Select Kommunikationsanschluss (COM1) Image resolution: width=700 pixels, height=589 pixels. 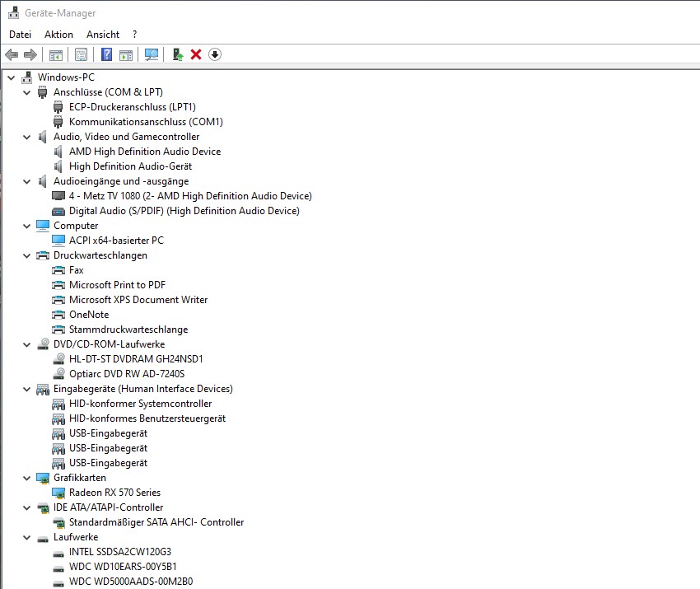point(146,122)
